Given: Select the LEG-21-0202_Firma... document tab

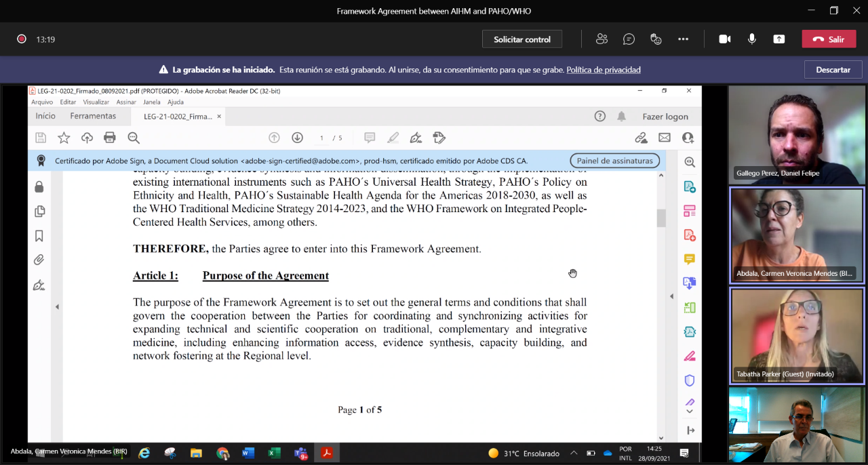Looking at the screenshot, I should click(178, 117).
